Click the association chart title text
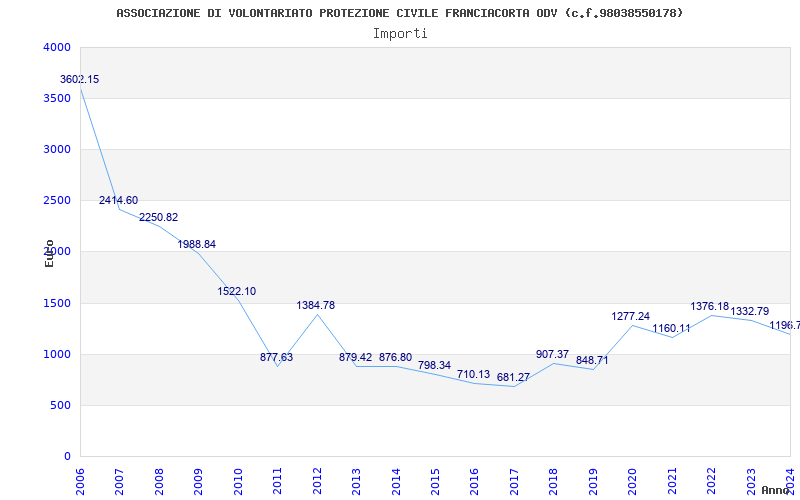The height and width of the screenshot is (500, 800). coord(399,13)
